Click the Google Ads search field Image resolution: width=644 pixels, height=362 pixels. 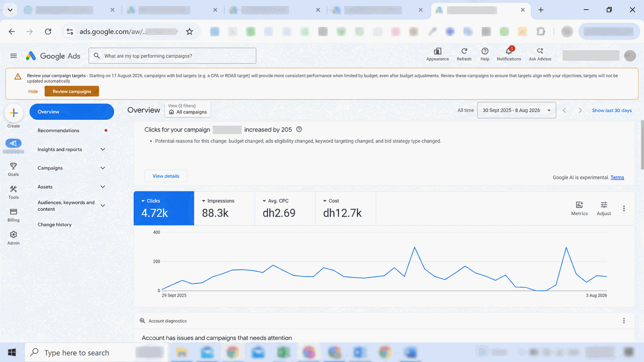coord(172,56)
